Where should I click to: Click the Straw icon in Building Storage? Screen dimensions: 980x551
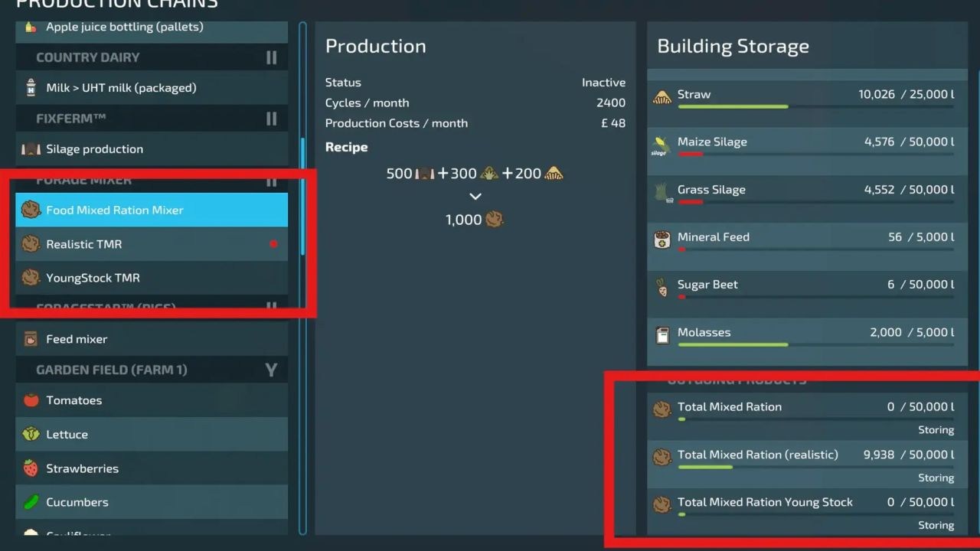[662, 97]
